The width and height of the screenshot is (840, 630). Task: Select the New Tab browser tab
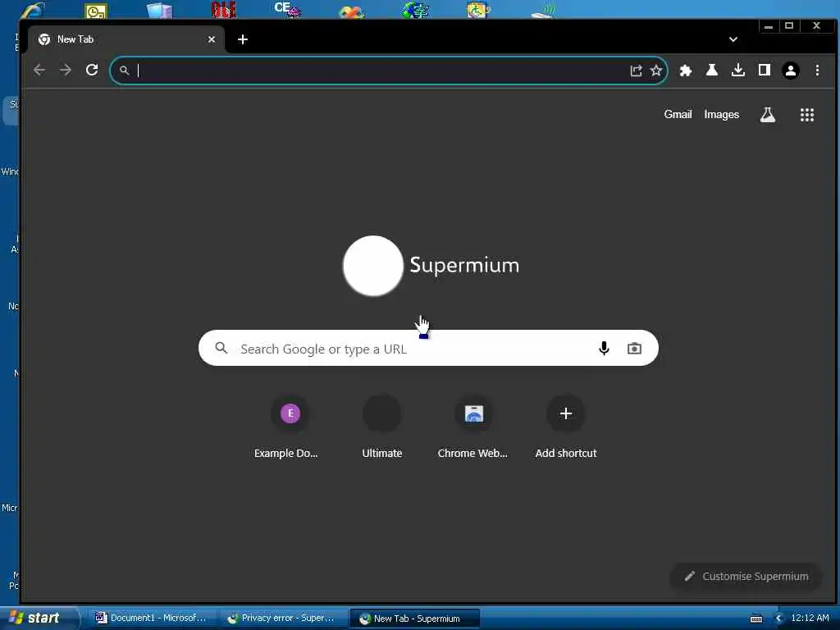pos(126,39)
